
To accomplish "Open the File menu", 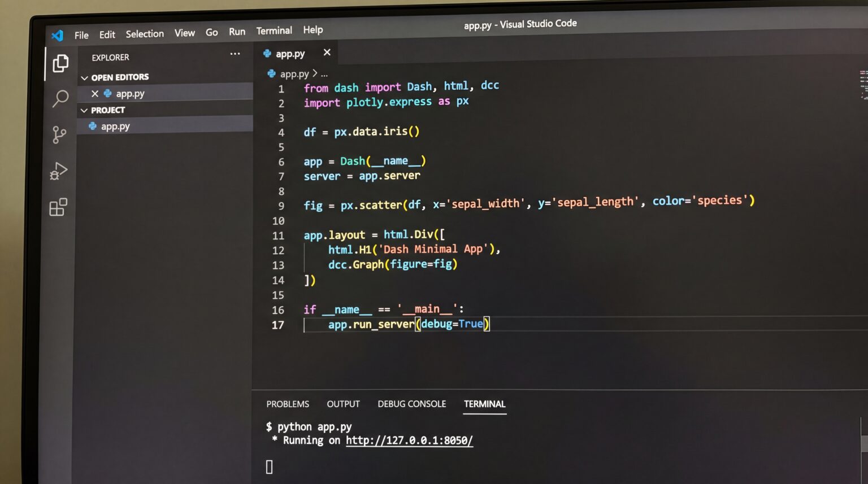I will [81, 35].
